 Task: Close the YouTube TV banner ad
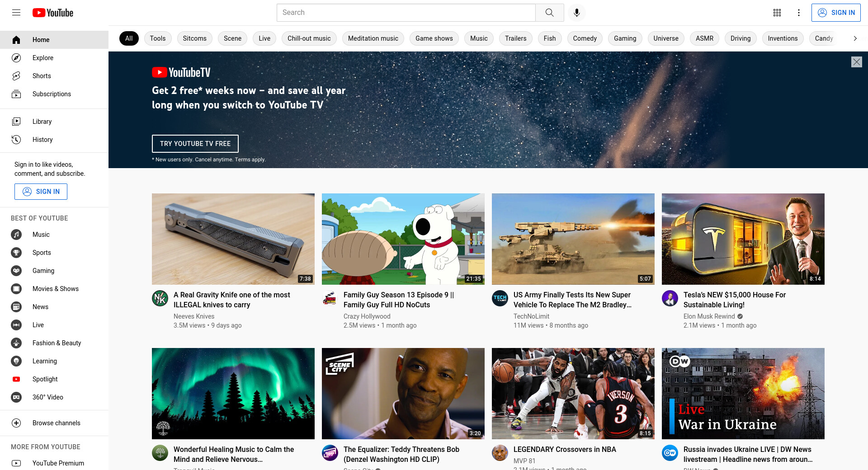(x=856, y=62)
